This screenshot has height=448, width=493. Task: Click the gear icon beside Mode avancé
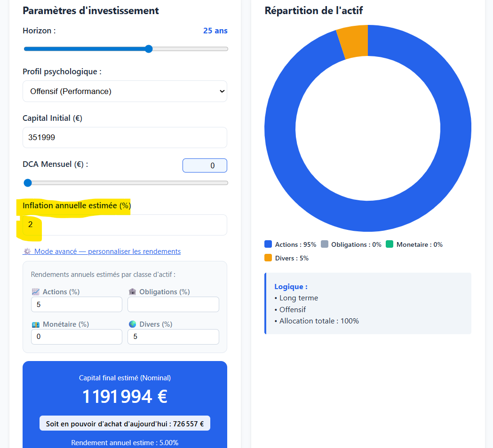[27, 252]
